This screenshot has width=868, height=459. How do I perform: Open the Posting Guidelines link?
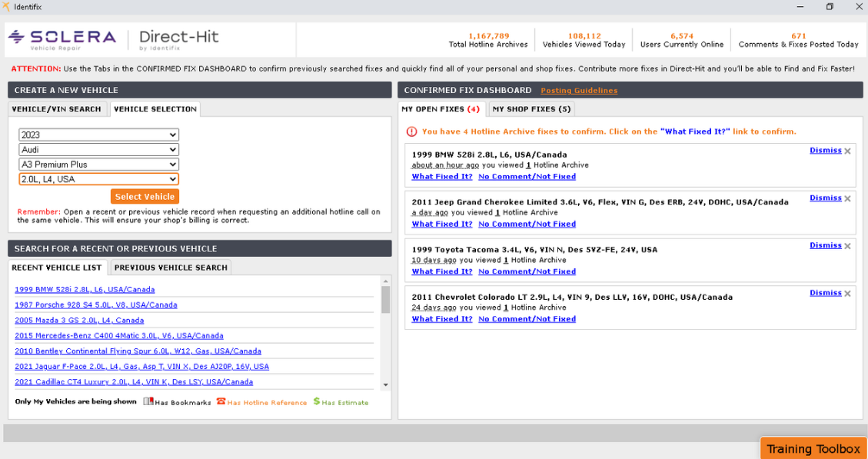point(578,91)
